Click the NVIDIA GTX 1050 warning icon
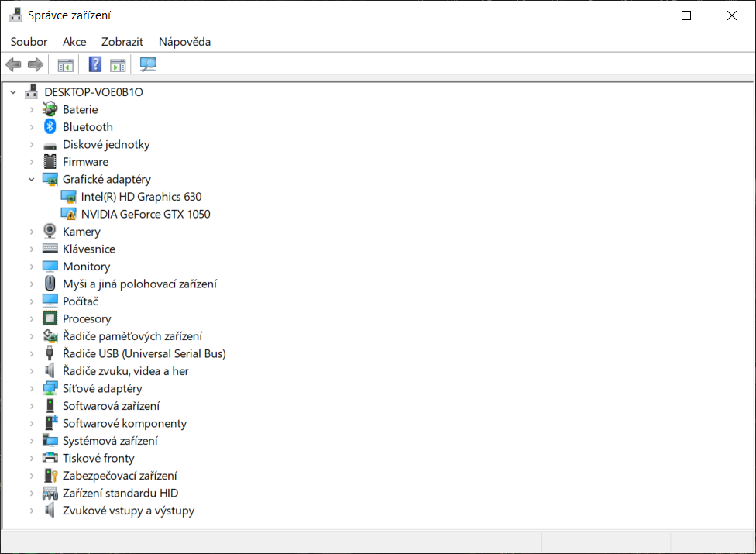Screen dimensions: 756x554 [x=68, y=214]
